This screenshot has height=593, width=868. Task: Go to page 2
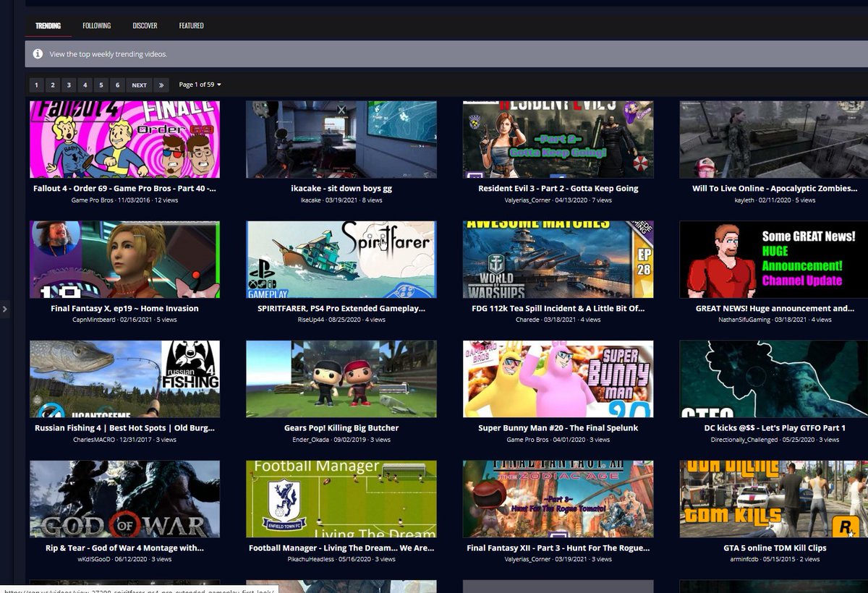point(53,85)
